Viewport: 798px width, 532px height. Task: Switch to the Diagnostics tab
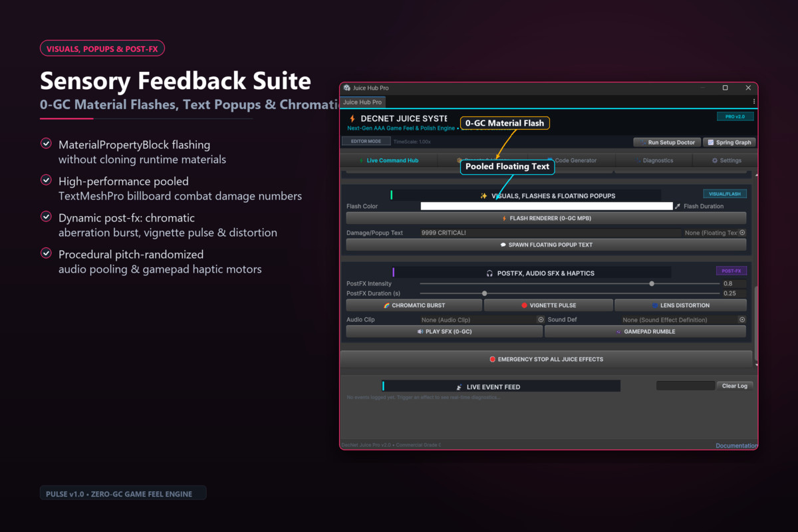pos(654,160)
